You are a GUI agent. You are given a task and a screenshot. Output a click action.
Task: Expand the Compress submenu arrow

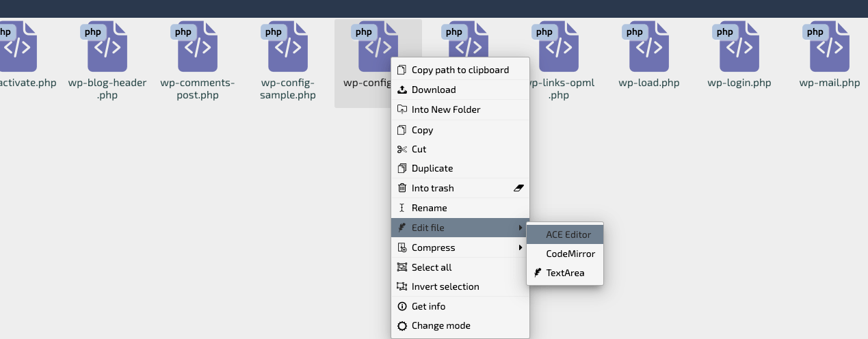pyautogui.click(x=521, y=247)
